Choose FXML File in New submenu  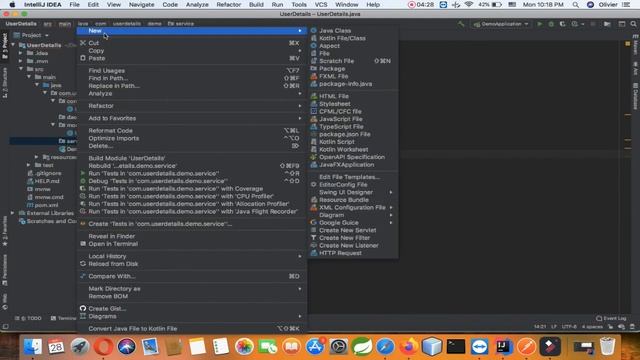(x=353, y=76)
